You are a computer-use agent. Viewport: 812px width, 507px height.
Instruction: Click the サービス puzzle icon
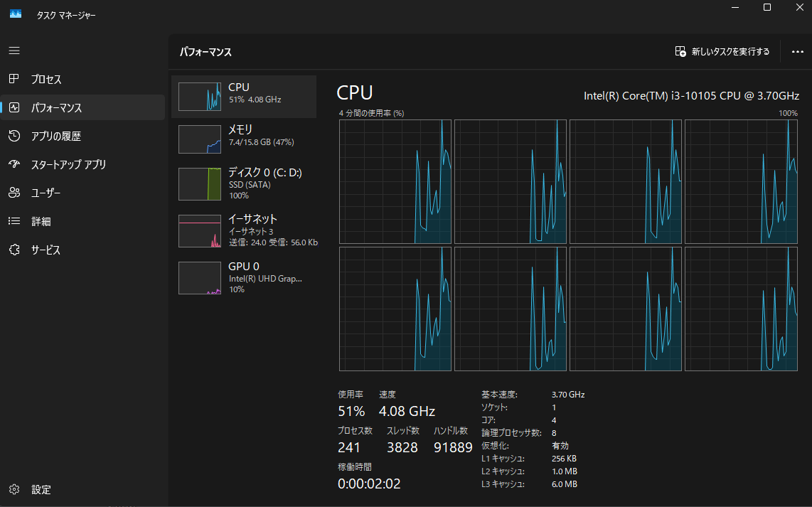(x=14, y=250)
